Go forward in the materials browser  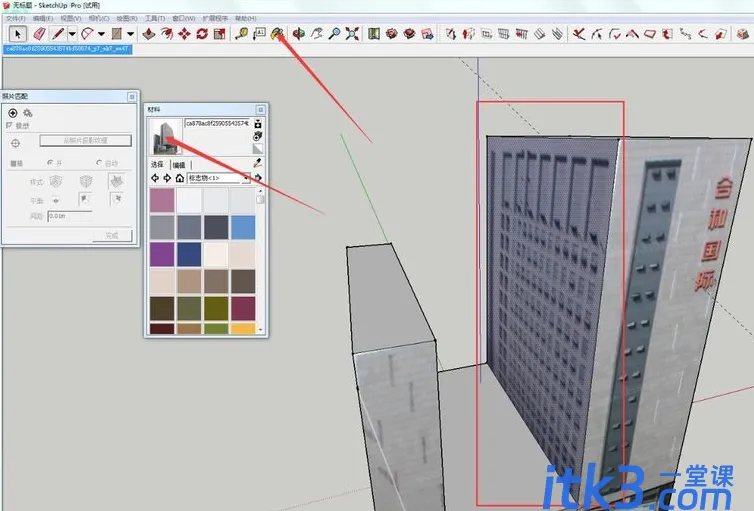point(167,178)
